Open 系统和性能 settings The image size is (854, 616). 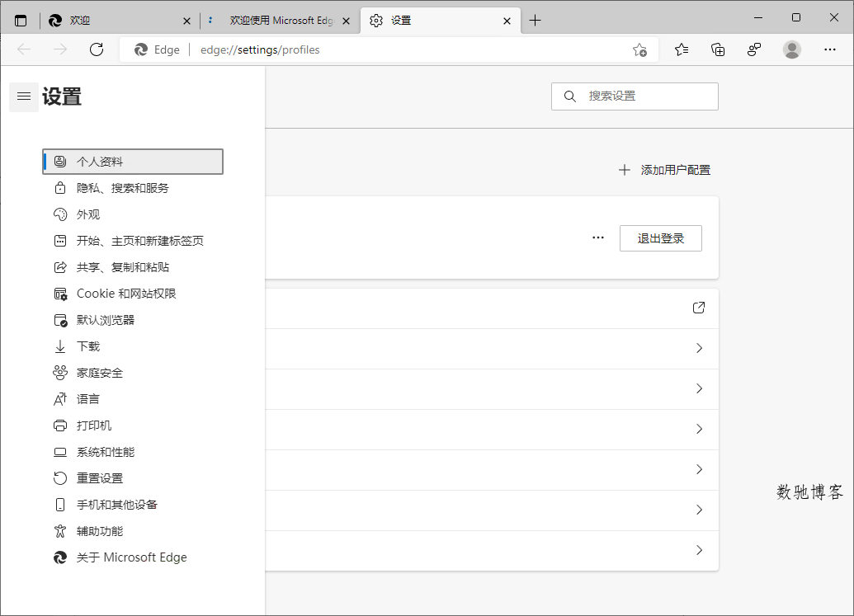(x=133, y=452)
